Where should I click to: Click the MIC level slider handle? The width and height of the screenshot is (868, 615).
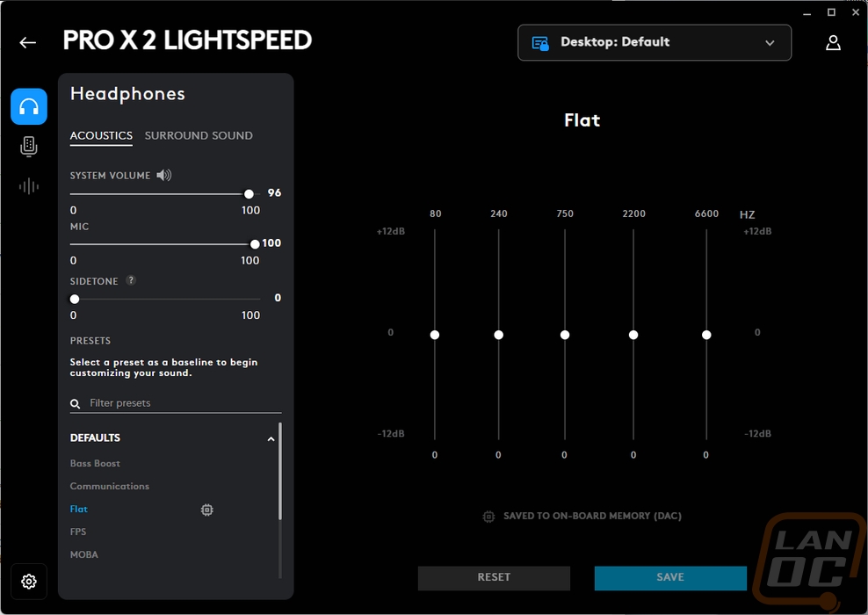click(255, 244)
